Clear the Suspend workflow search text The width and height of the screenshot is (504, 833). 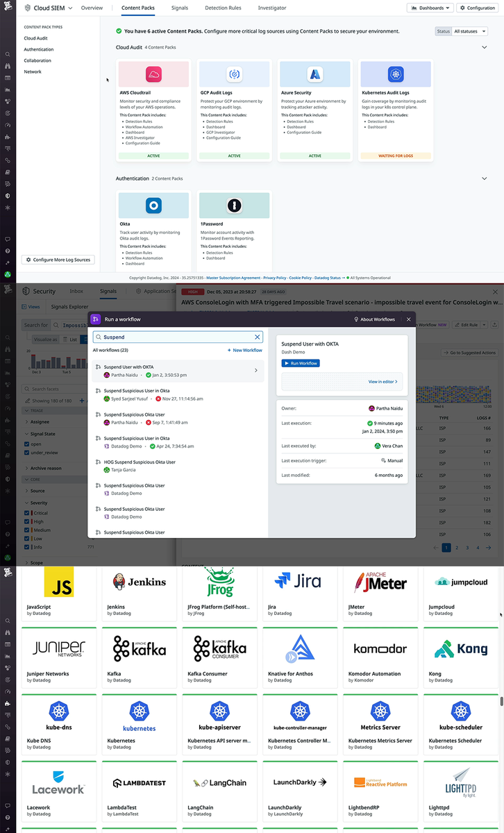click(257, 337)
